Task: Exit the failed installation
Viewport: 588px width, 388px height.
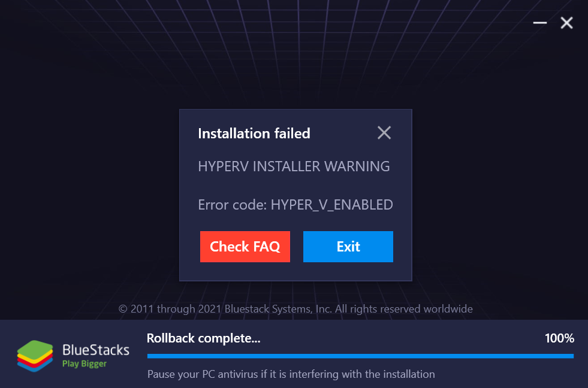Action: pyautogui.click(x=348, y=246)
